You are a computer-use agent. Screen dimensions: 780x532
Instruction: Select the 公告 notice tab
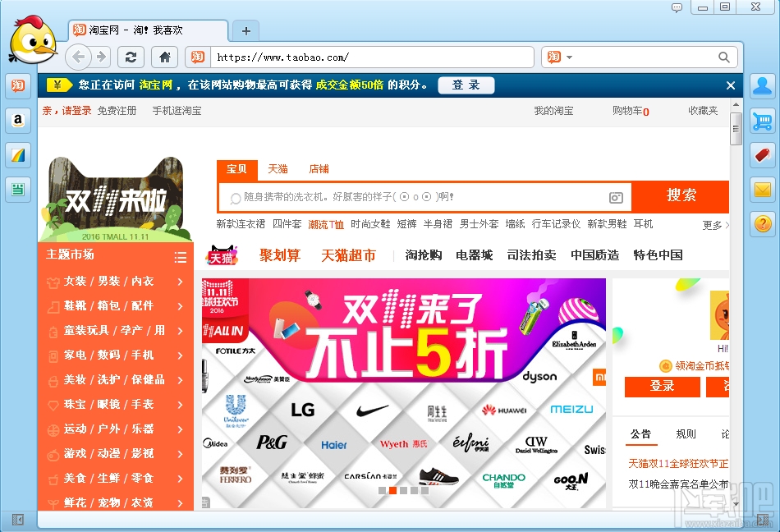pyautogui.click(x=640, y=434)
